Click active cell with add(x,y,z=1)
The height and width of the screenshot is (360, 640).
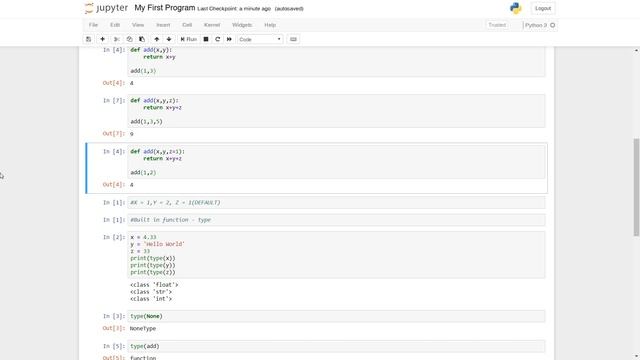point(336,162)
